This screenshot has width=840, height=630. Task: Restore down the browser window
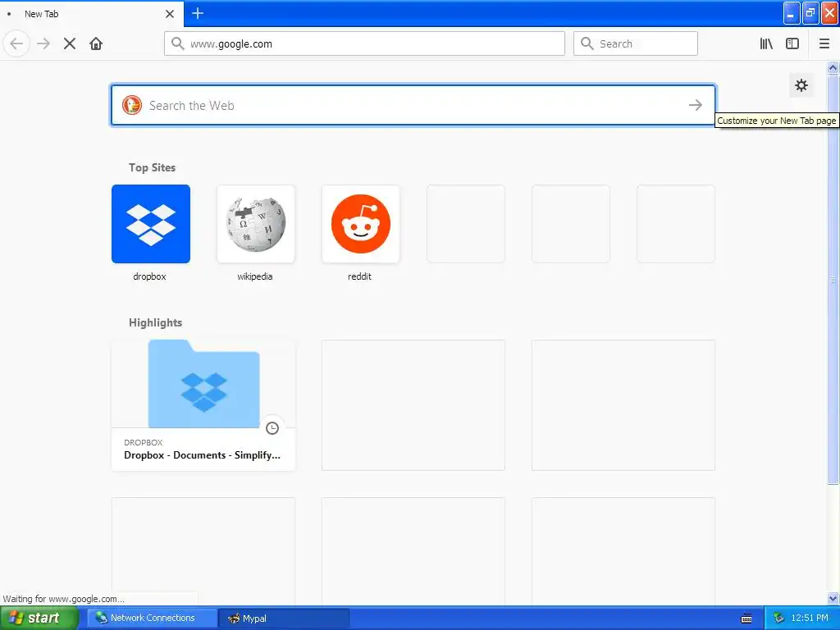[x=810, y=13]
